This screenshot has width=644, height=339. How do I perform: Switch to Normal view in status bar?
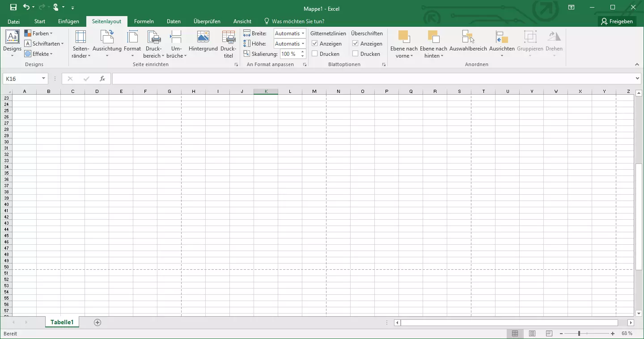tap(515, 334)
